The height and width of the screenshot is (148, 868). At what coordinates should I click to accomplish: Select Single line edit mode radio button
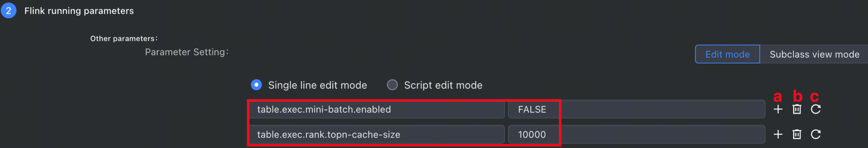(x=256, y=85)
